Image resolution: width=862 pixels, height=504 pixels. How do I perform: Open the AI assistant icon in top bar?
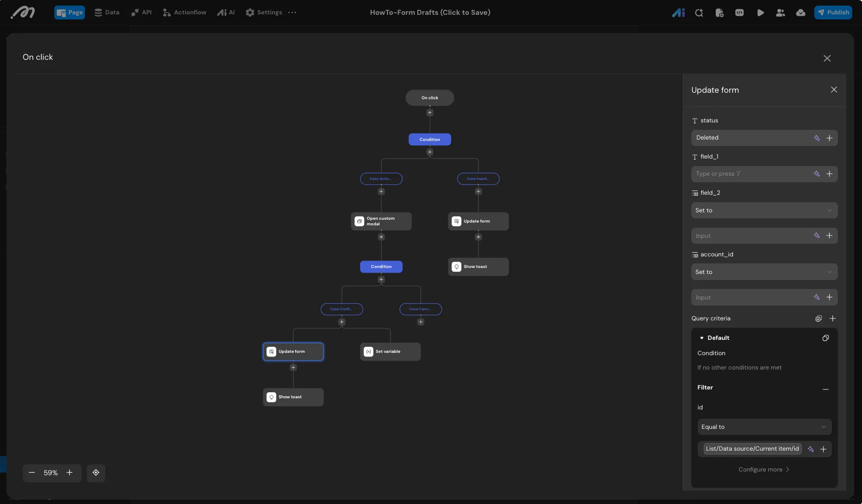[678, 13]
